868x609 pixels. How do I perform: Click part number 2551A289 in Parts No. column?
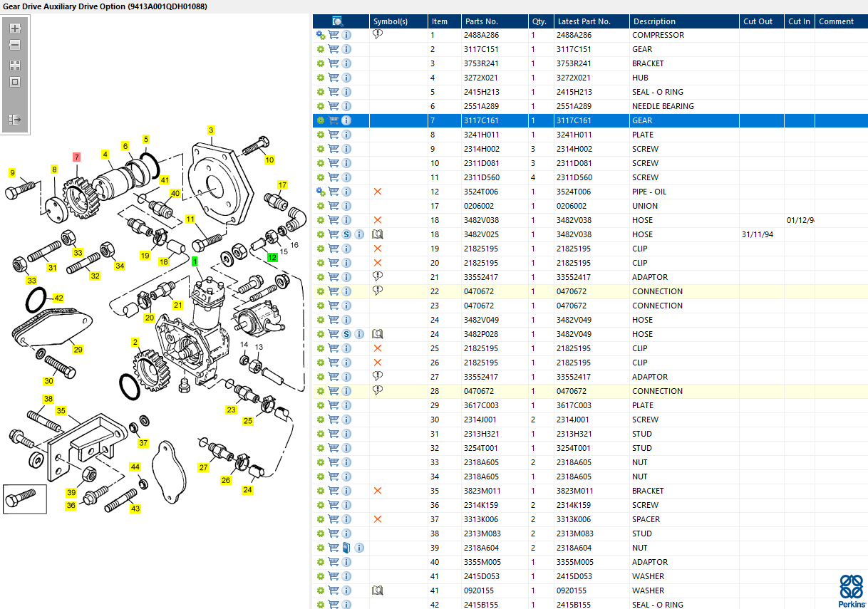[481, 106]
